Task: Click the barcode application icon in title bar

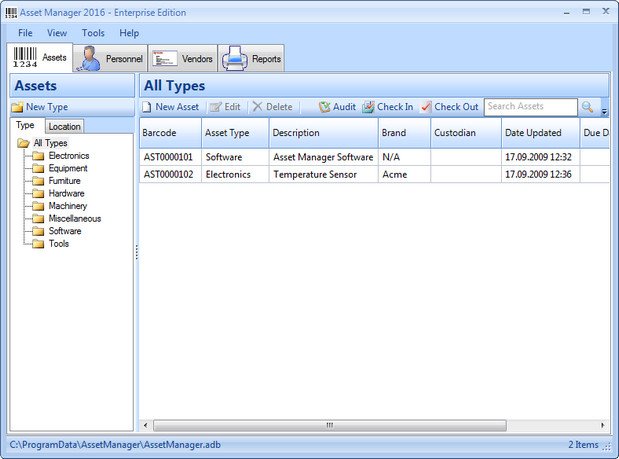Action: 11,13
